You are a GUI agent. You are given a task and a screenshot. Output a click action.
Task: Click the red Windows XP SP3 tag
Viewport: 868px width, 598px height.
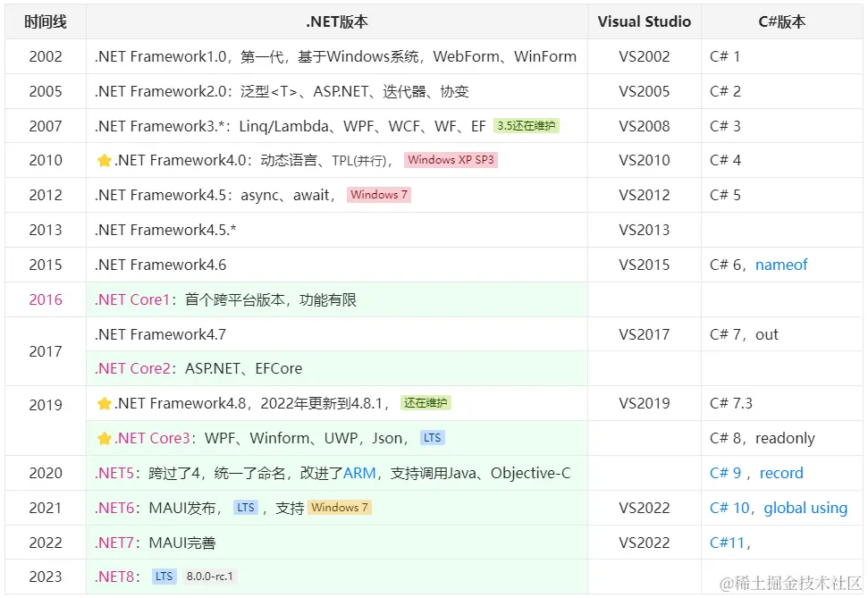click(x=451, y=160)
